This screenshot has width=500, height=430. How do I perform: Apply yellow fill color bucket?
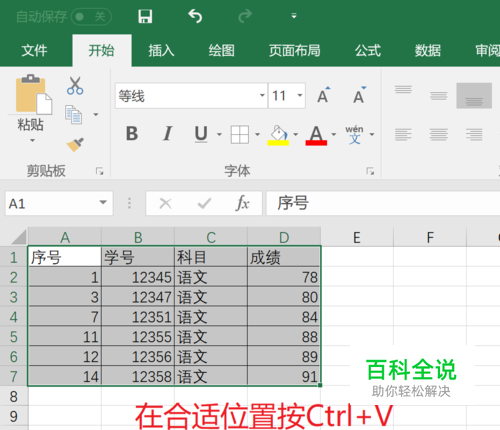(278, 135)
